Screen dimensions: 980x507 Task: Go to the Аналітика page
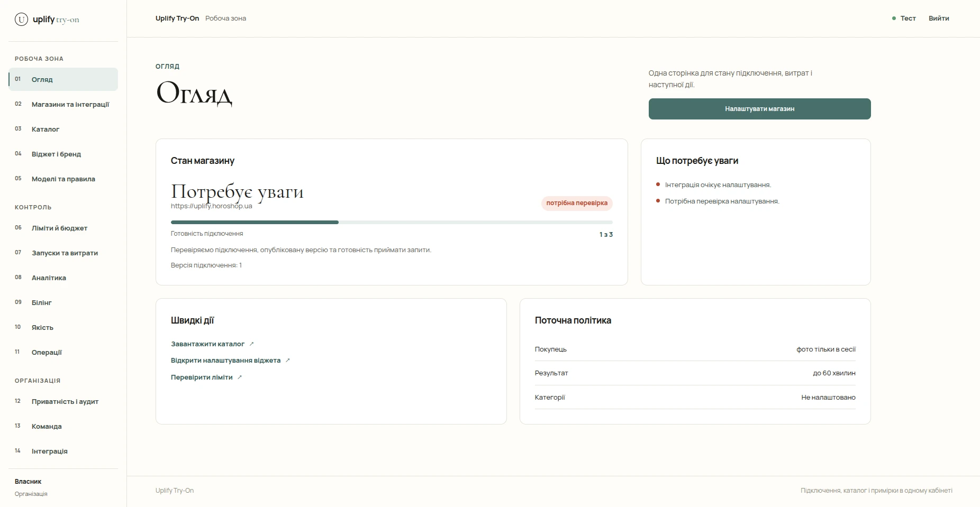[x=63, y=278]
